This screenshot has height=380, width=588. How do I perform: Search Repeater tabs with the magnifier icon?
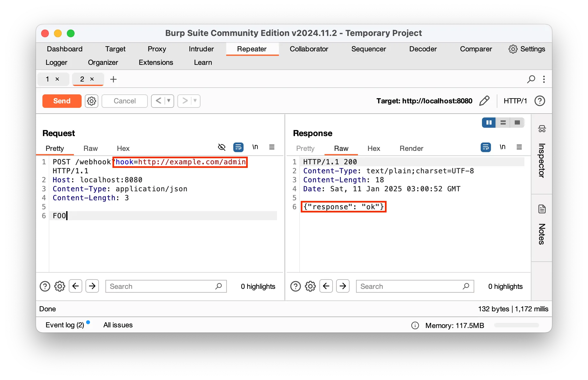(x=531, y=79)
